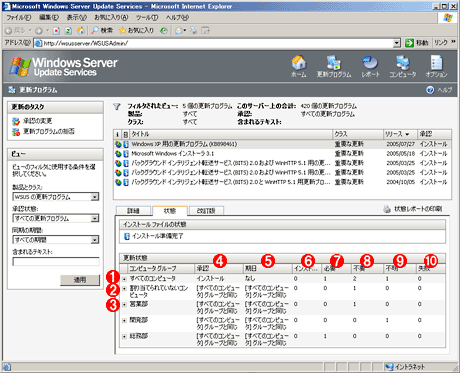Click the 含まれるテキスト input field

click(x=56, y=261)
